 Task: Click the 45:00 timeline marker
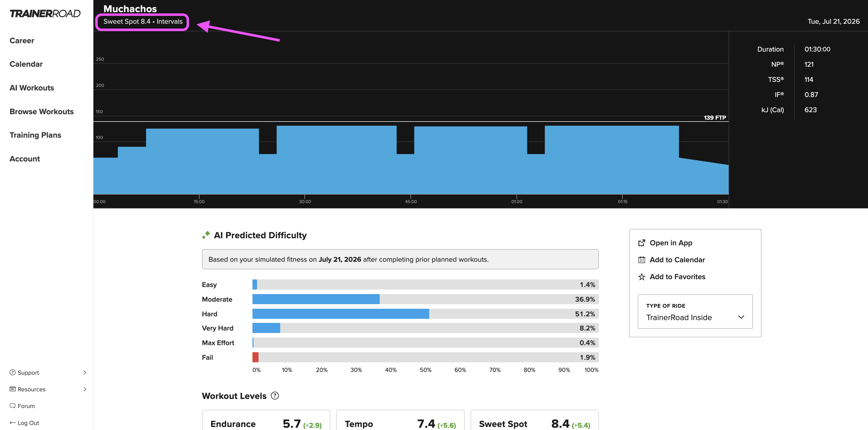(x=411, y=202)
